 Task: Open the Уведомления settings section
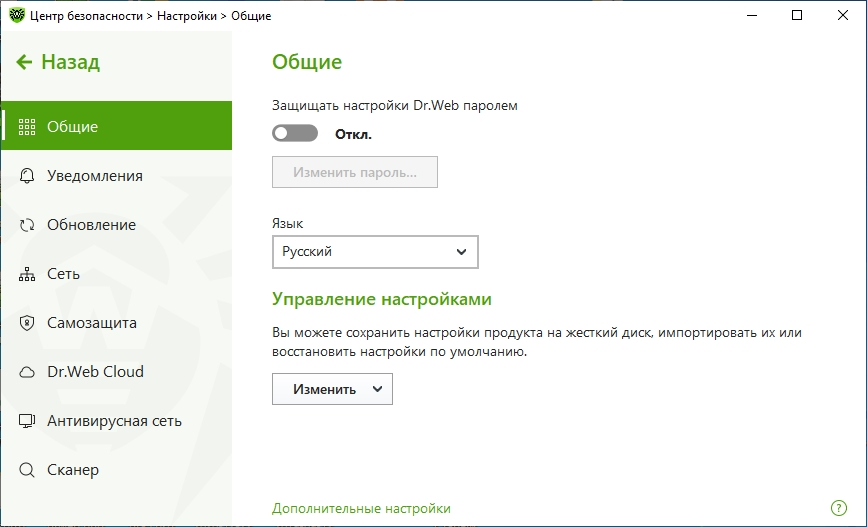[116, 176]
